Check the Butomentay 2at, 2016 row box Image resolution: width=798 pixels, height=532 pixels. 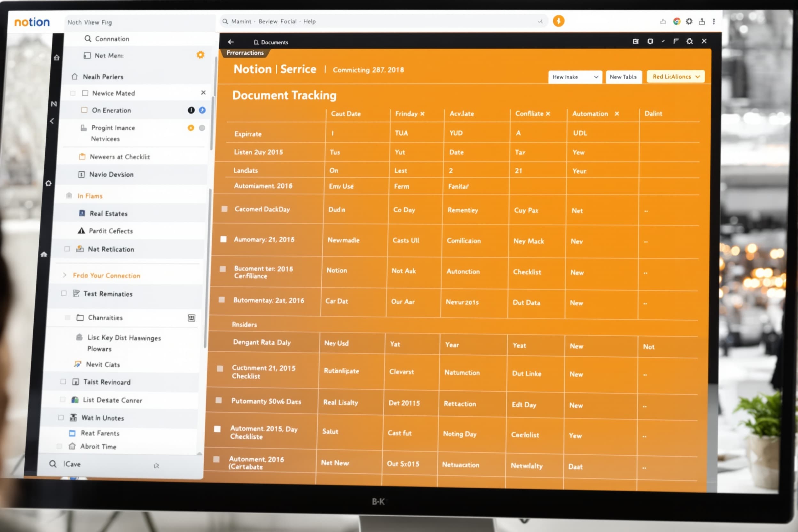tap(222, 300)
